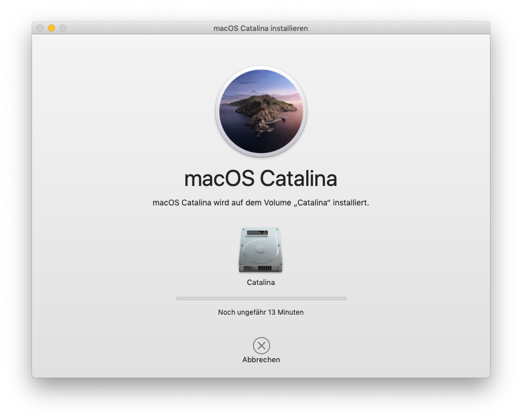The height and width of the screenshot is (420, 522).
Task: Click the installation progress bar
Action: [261, 298]
